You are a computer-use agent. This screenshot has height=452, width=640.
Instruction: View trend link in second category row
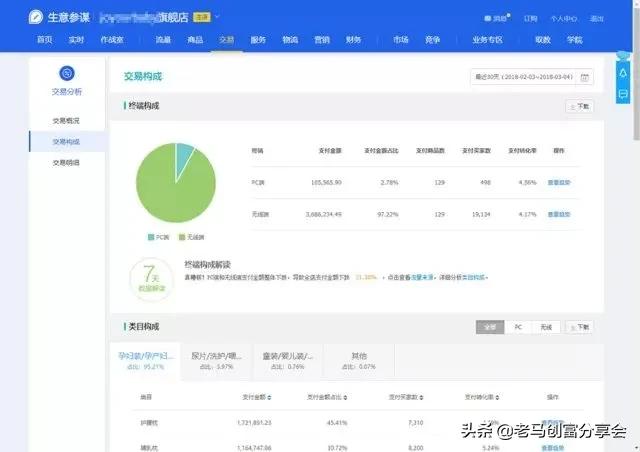pyautogui.click(x=553, y=448)
